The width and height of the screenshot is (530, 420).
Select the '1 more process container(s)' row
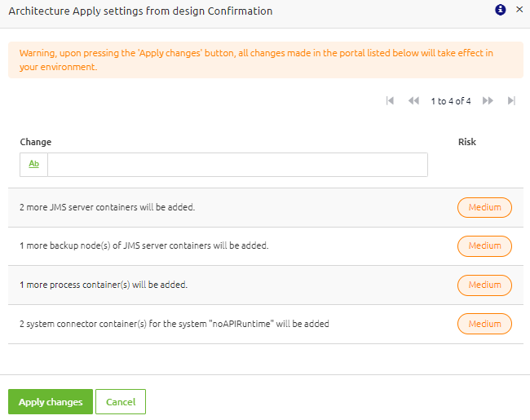(266, 285)
